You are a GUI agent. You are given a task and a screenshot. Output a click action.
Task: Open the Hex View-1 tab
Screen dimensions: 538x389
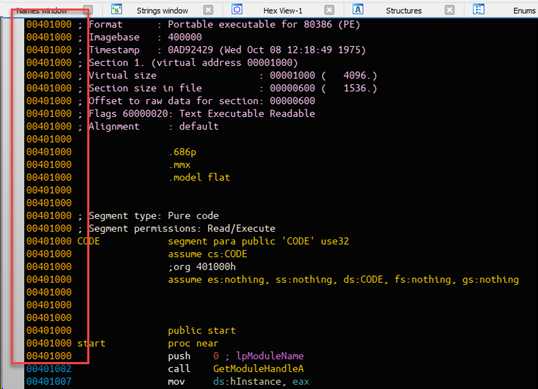tap(283, 11)
